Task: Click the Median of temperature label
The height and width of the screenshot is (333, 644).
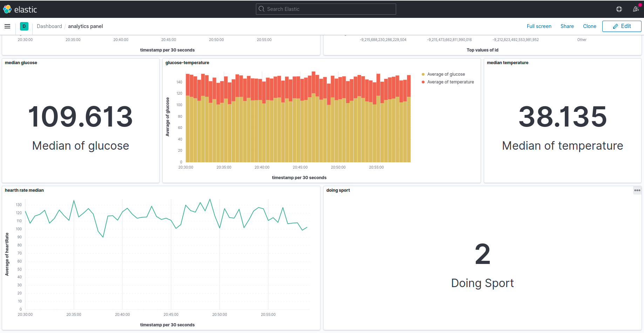Action: tap(563, 146)
